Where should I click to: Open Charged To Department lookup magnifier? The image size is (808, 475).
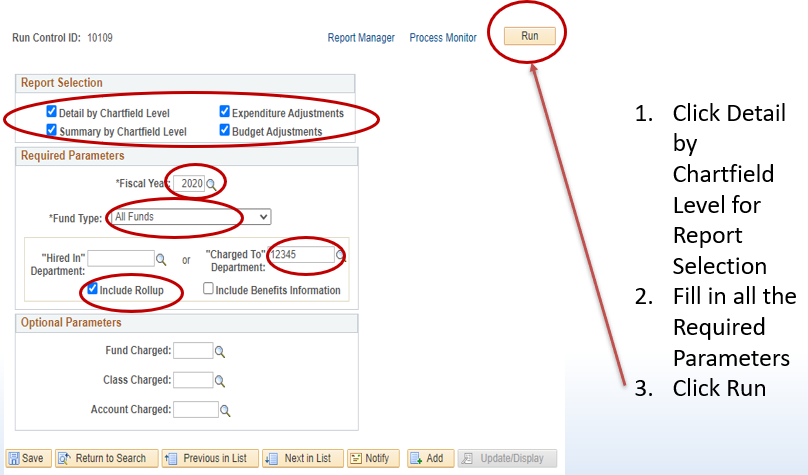coord(340,255)
